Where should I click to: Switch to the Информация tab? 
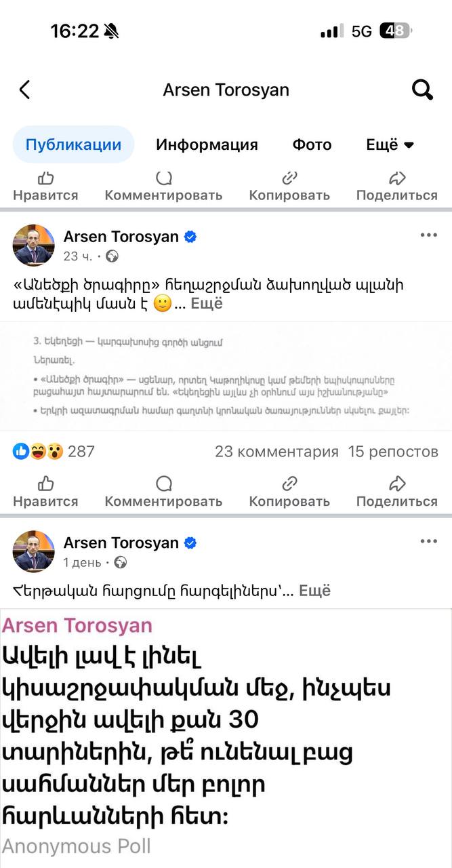[207, 144]
